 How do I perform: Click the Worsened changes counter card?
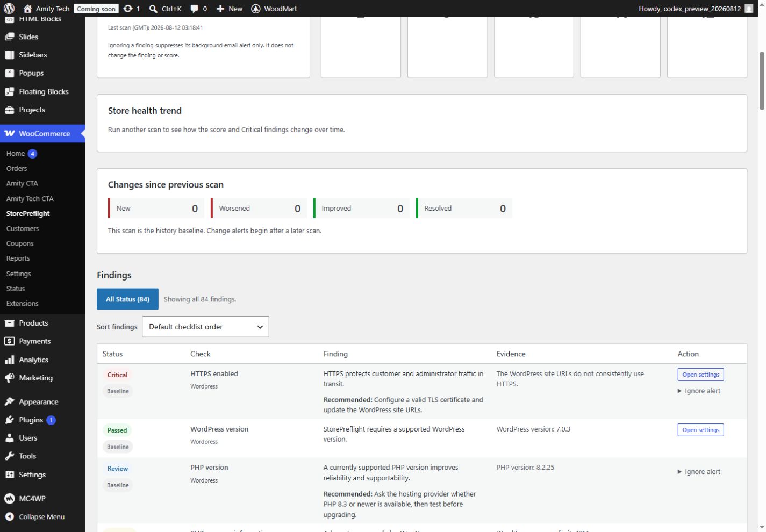pos(259,209)
